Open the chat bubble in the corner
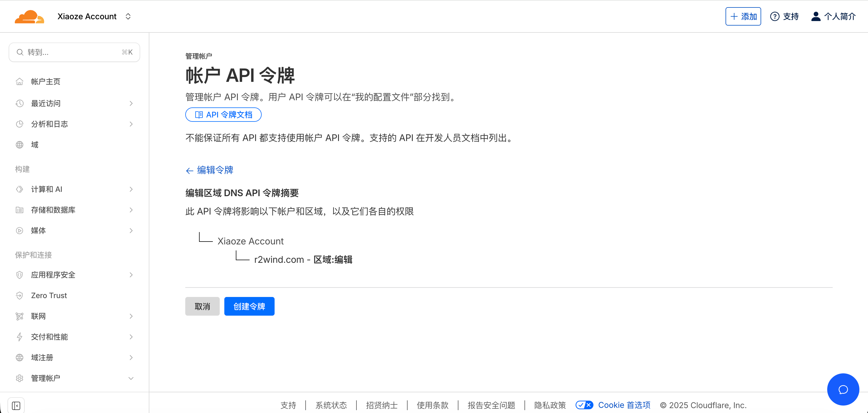The image size is (868, 413). pos(843,389)
